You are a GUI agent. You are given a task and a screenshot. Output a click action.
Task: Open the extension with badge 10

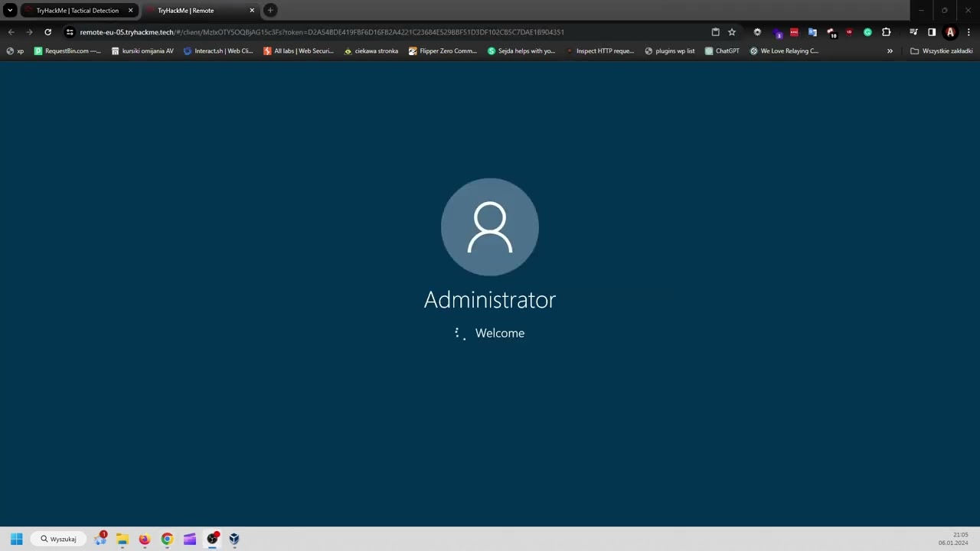pos(831,32)
